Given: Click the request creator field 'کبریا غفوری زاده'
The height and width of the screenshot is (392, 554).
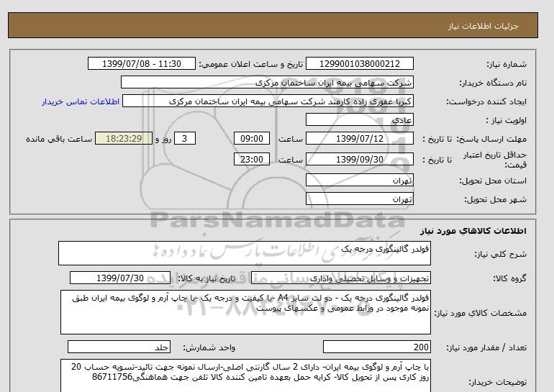Looking at the screenshot, I should pyautogui.click(x=268, y=101).
